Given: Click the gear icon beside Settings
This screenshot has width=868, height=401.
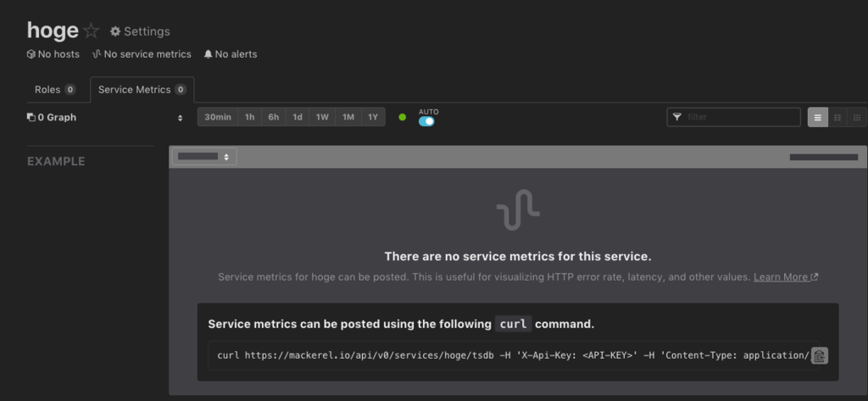Looking at the screenshot, I should coord(115,31).
